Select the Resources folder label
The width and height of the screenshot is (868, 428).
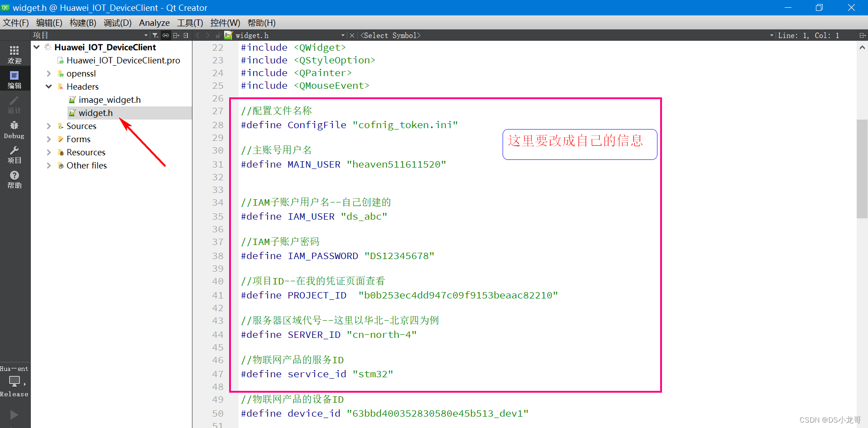pyautogui.click(x=86, y=152)
